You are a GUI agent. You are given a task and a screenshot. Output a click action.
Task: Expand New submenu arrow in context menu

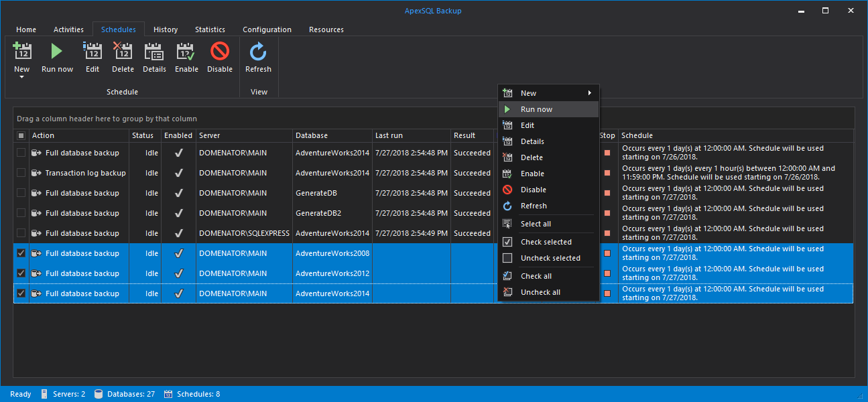[x=590, y=93]
